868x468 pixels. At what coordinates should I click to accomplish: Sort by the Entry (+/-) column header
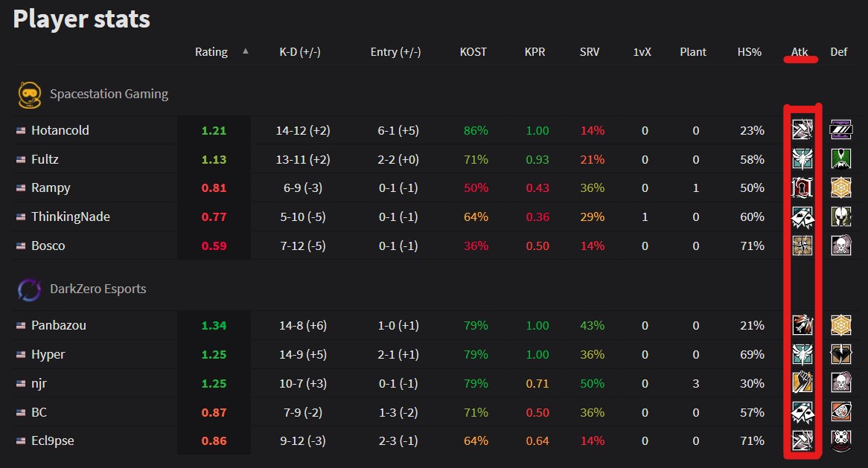395,52
